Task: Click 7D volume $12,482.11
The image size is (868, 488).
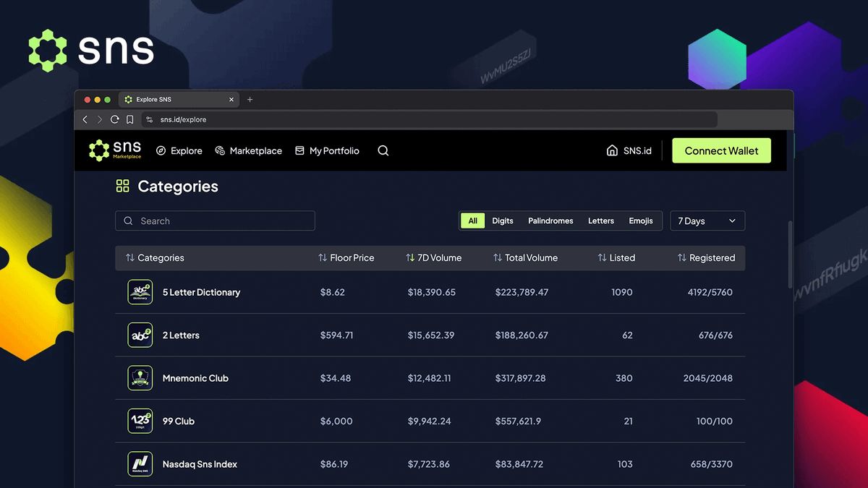Action: tap(430, 378)
